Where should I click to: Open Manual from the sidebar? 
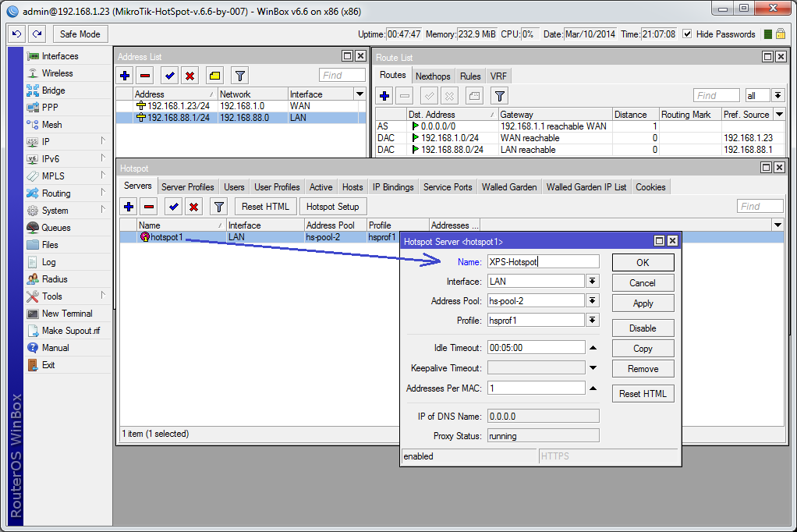tap(55, 348)
